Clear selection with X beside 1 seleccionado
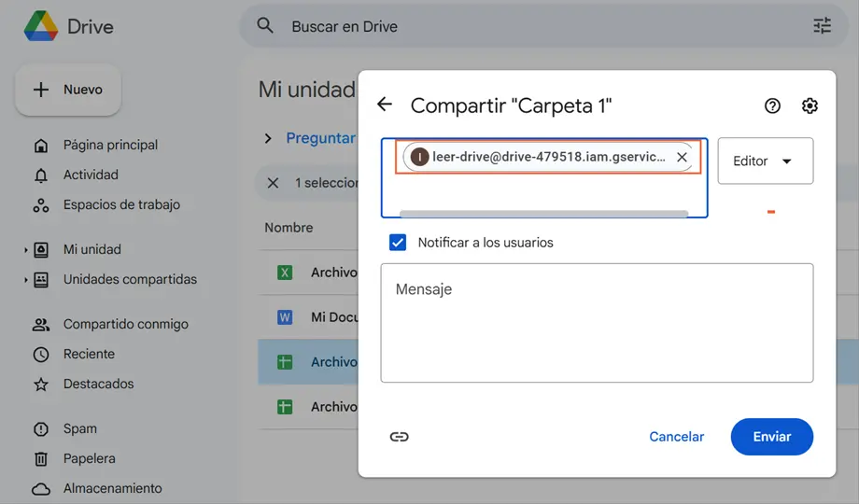This screenshot has height=504, width=859. pos(273,183)
